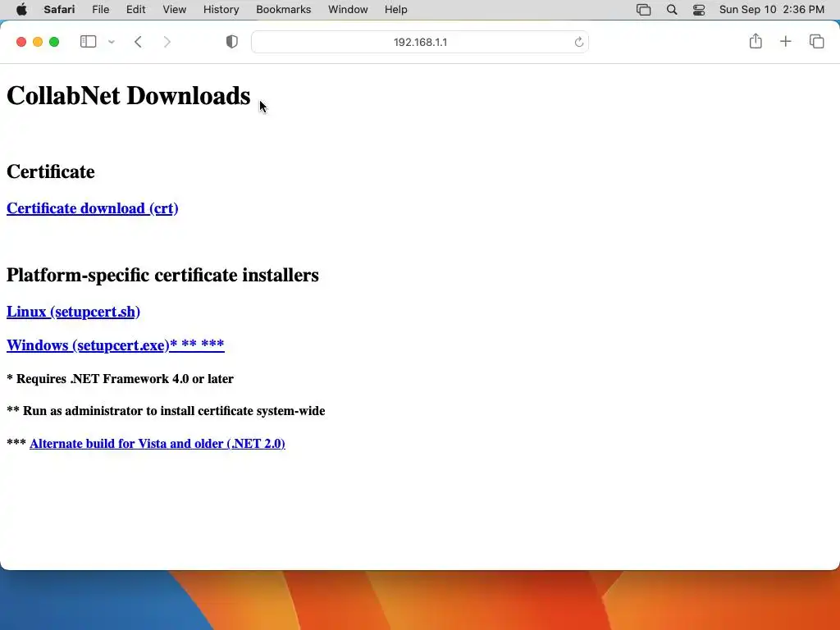Zoom the Safari window with green button
Screen dimensions: 840x630
[x=54, y=42]
